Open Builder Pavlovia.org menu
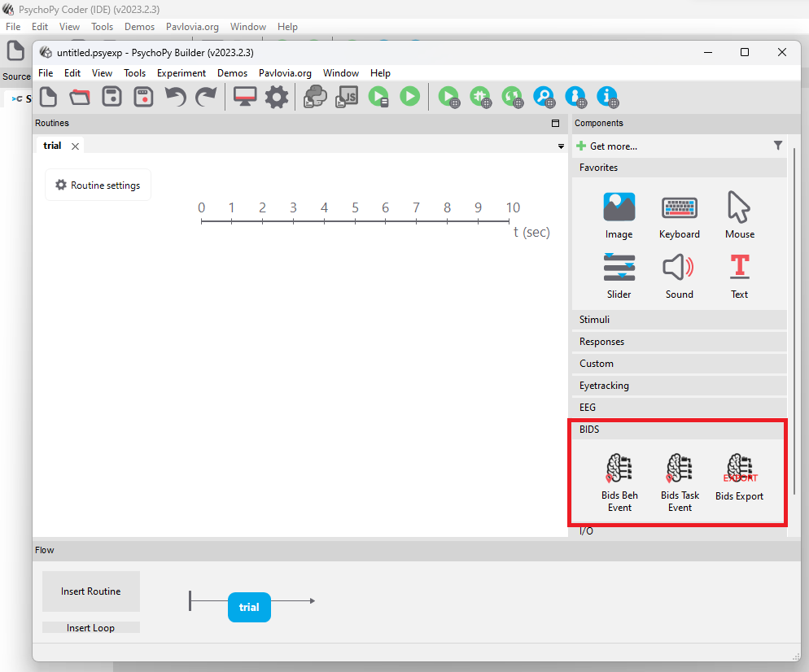 pyautogui.click(x=285, y=72)
